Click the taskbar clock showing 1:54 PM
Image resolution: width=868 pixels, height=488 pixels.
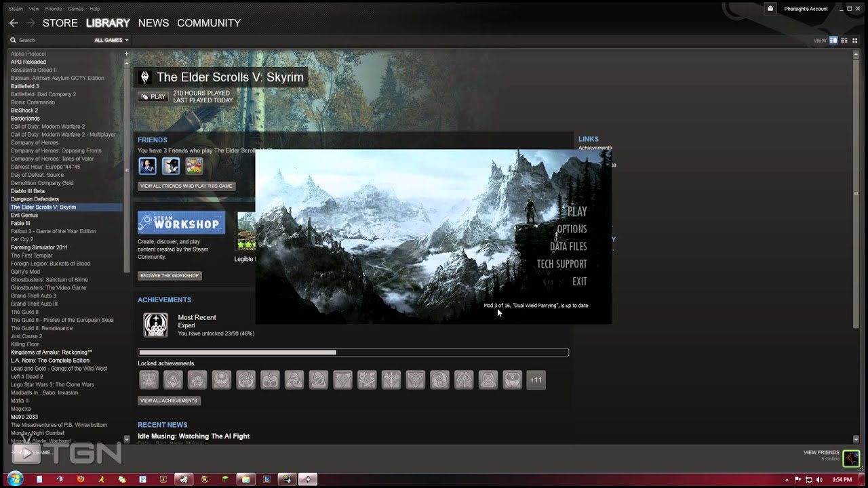point(842,479)
